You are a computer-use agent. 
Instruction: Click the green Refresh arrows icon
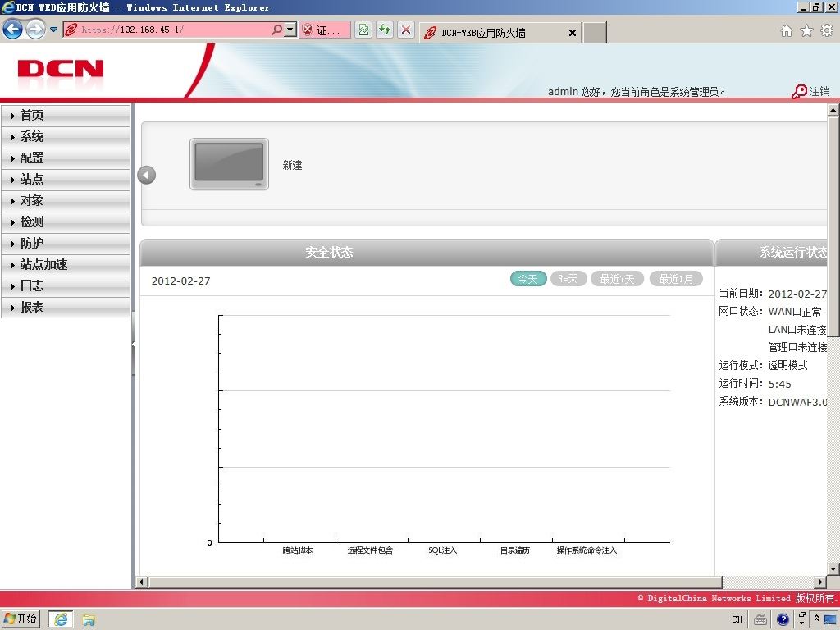coord(385,30)
